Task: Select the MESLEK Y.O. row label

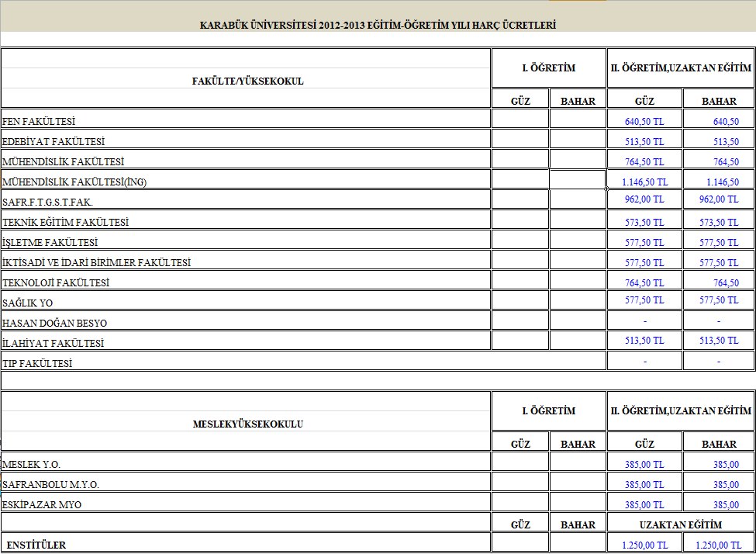Action: tap(31, 465)
